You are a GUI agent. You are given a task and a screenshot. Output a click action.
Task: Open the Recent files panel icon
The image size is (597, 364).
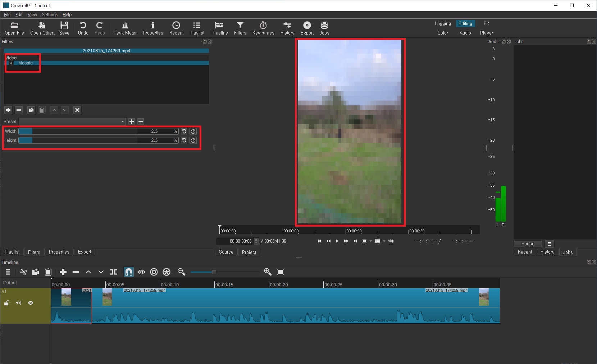click(x=176, y=28)
